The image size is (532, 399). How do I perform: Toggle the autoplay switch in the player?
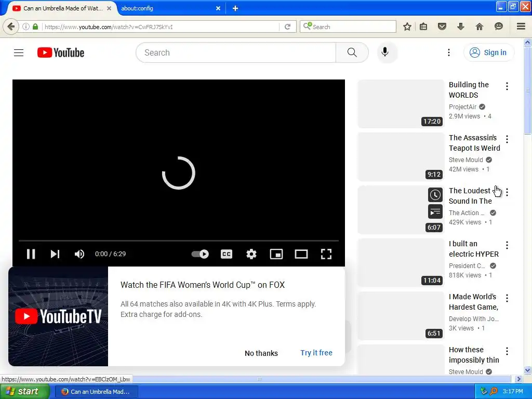tap(200, 254)
